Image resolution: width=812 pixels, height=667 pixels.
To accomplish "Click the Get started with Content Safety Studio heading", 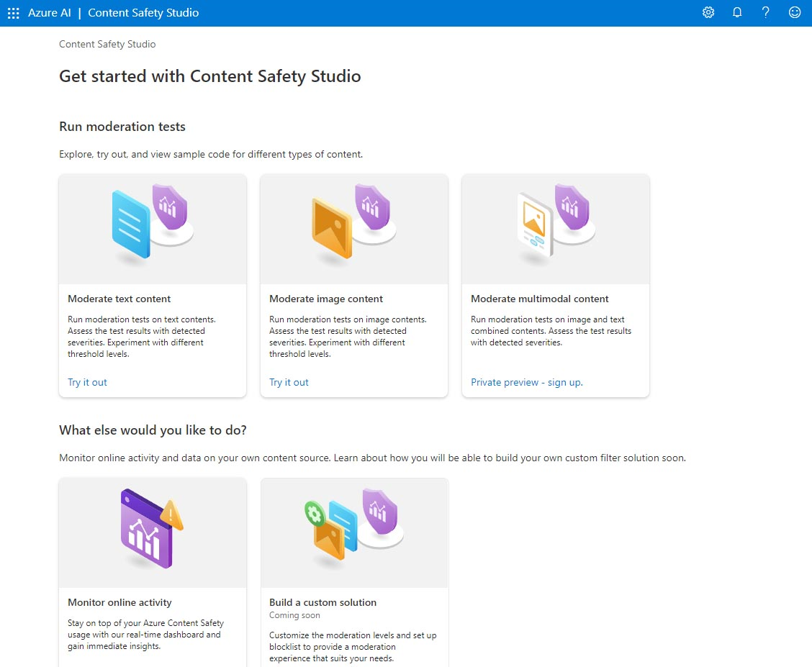I will (209, 76).
